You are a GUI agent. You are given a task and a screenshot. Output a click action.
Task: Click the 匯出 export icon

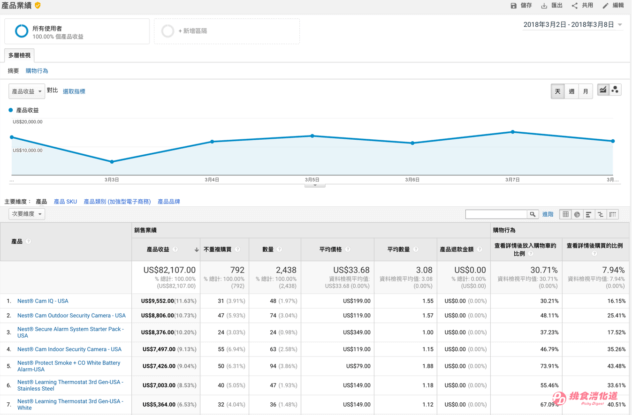tap(544, 6)
